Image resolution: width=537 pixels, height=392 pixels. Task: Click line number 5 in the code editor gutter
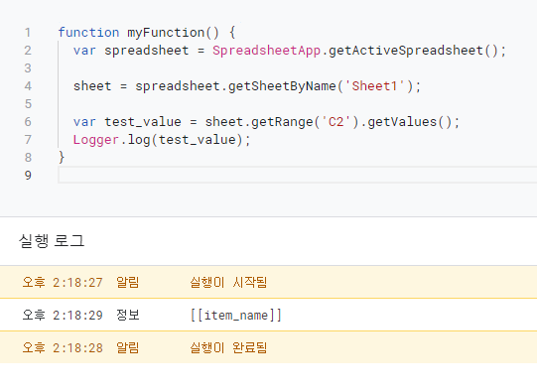tap(28, 104)
